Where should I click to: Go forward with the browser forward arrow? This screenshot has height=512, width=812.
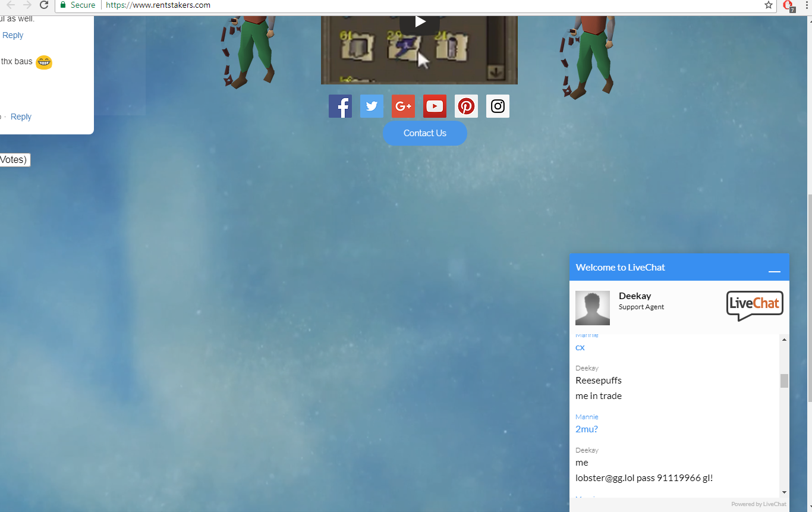pyautogui.click(x=27, y=5)
